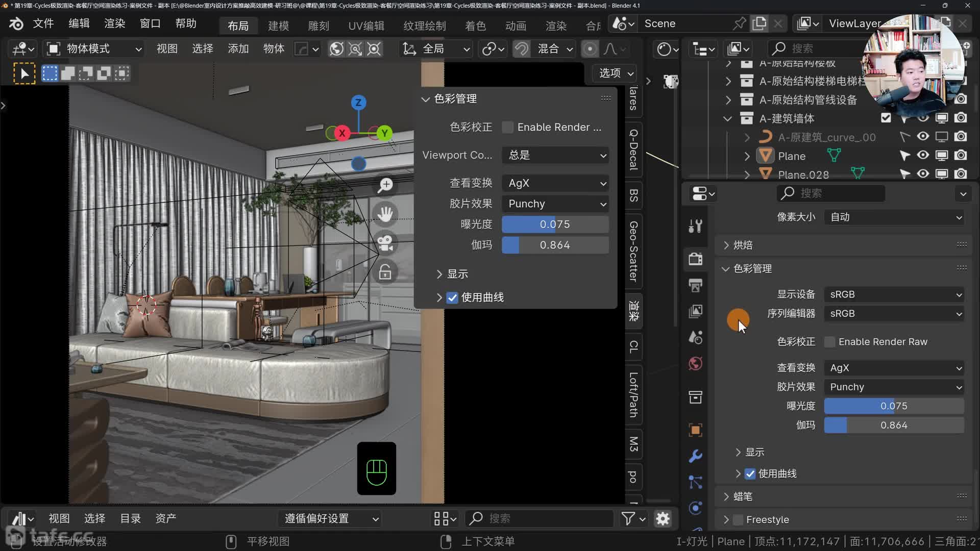The image size is (980, 551).
Task: Uncheck 使用曲线 in properties panel
Action: (x=750, y=474)
